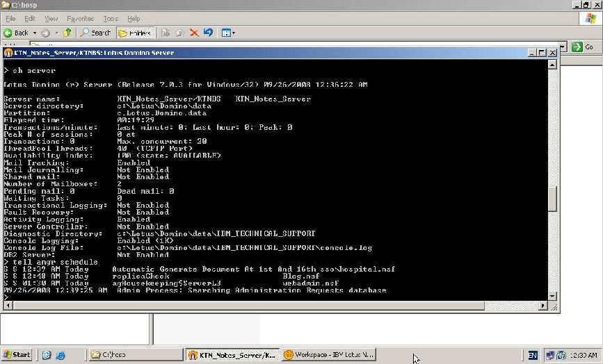
Task: Click the Copy To toolbar icon
Action: tap(180, 33)
